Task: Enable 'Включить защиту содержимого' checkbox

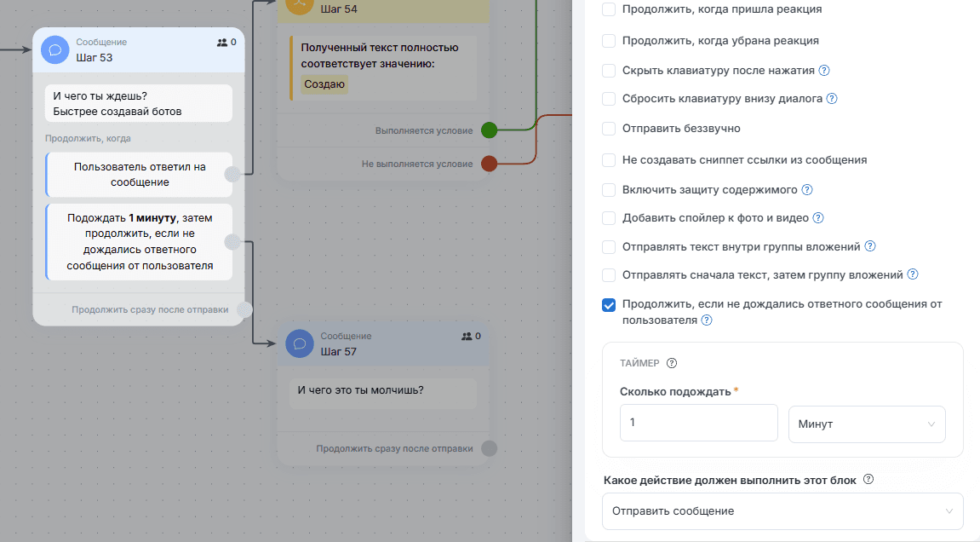Action: (609, 190)
